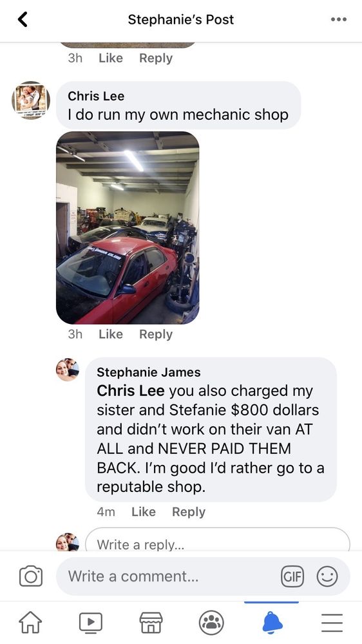This screenshot has height=644, width=362.
Task: Reply to Chris Lee's mechanic shop comment
Action: click(156, 334)
